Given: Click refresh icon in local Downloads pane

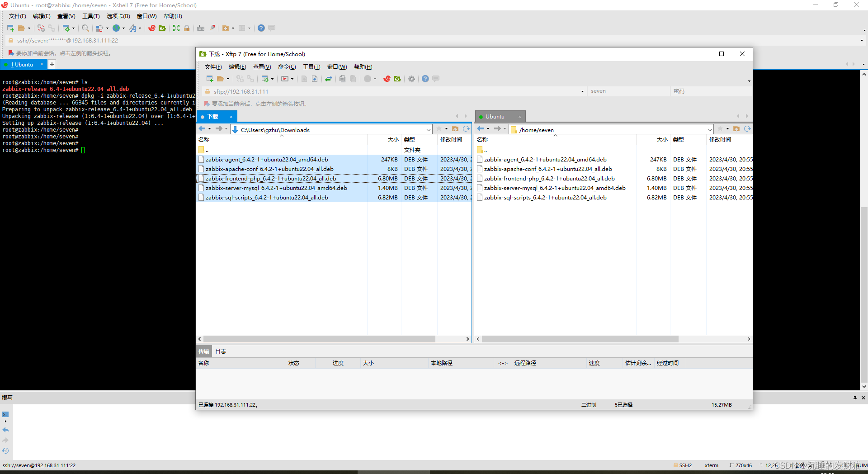Looking at the screenshot, I should 466,129.
